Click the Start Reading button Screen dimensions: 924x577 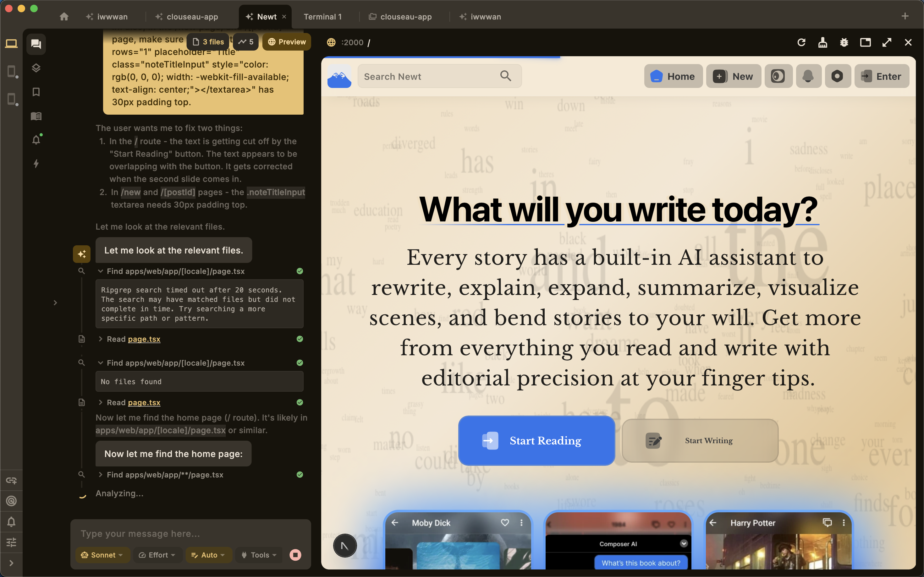tap(536, 441)
